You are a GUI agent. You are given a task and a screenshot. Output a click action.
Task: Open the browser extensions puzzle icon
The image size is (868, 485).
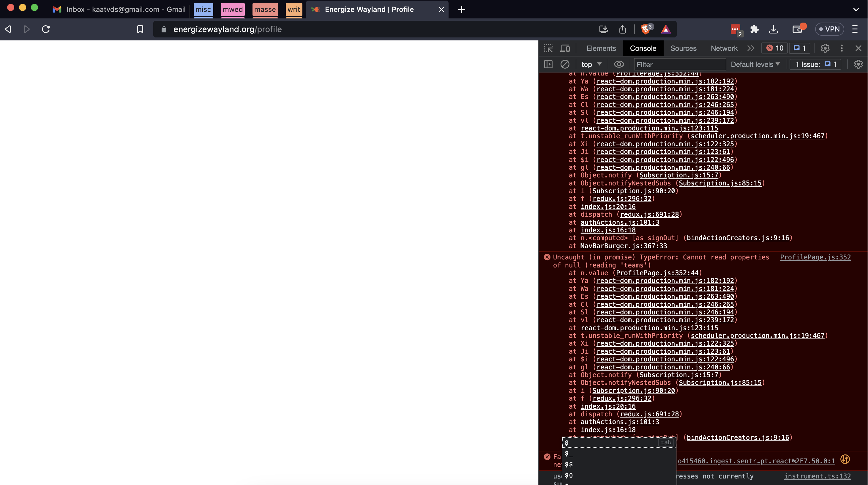(x=755, y=29)
